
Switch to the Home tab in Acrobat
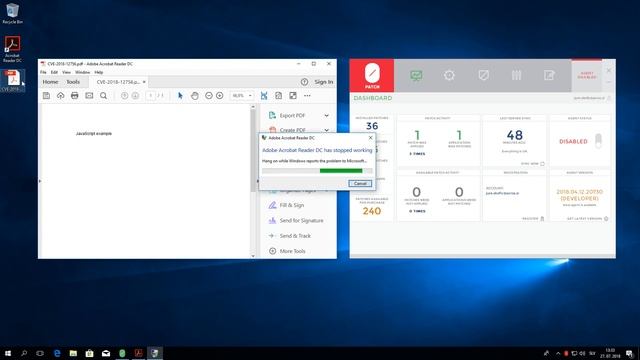(50, 82)
